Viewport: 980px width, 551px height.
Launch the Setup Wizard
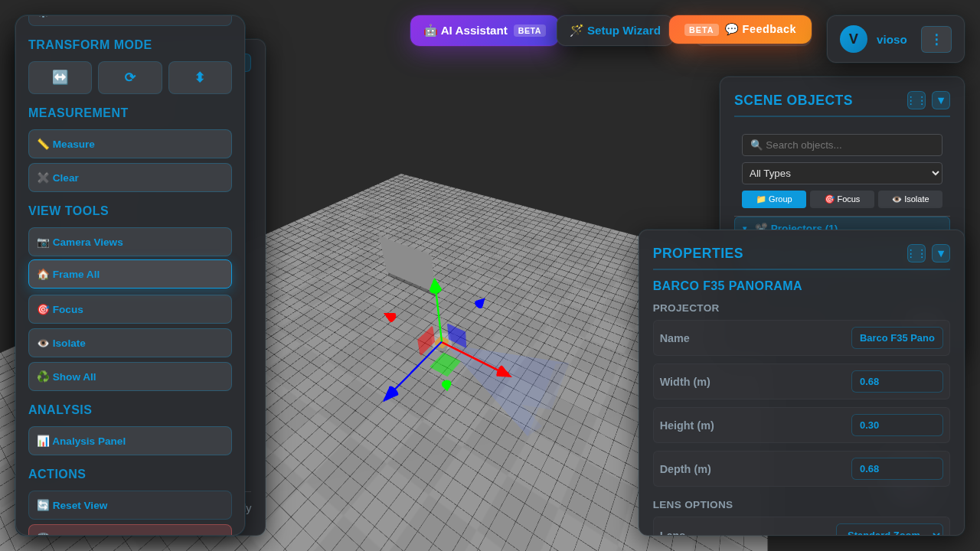(615, 31)
